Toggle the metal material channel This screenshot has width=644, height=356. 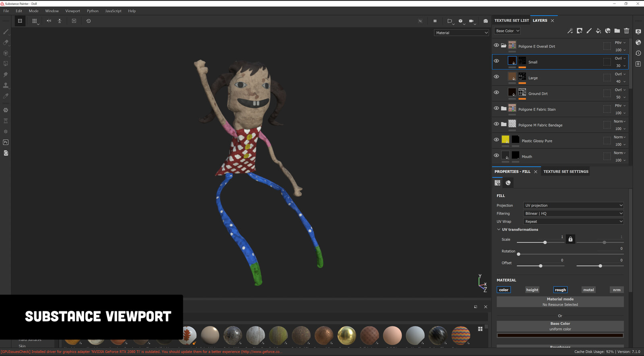[588, 290]
